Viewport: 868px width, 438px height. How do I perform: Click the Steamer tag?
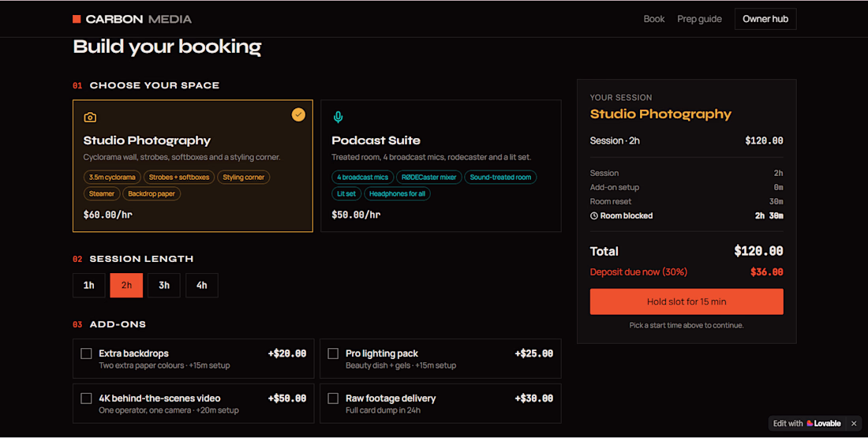pyautogui.click(x=102, y=194)
